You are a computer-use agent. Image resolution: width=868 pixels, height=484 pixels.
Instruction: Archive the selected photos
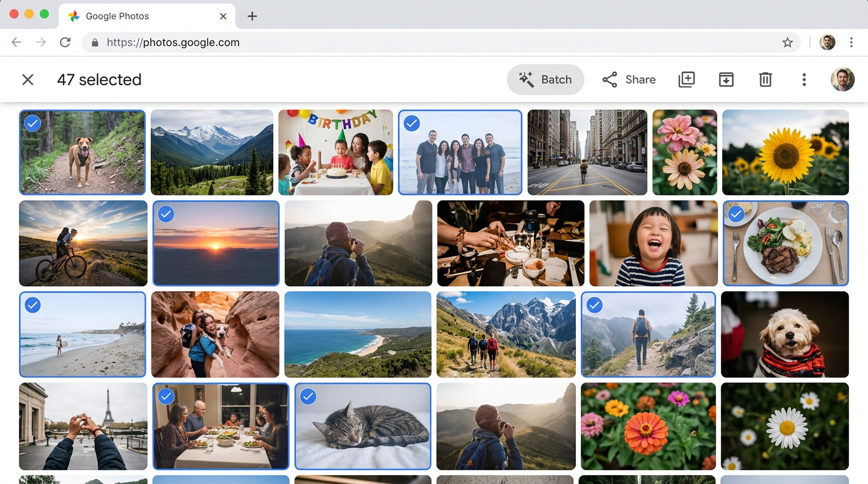[x=725, y=79]
